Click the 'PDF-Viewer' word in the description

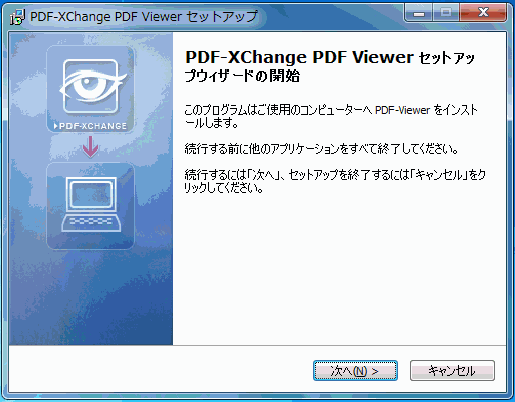click(402, 110)
